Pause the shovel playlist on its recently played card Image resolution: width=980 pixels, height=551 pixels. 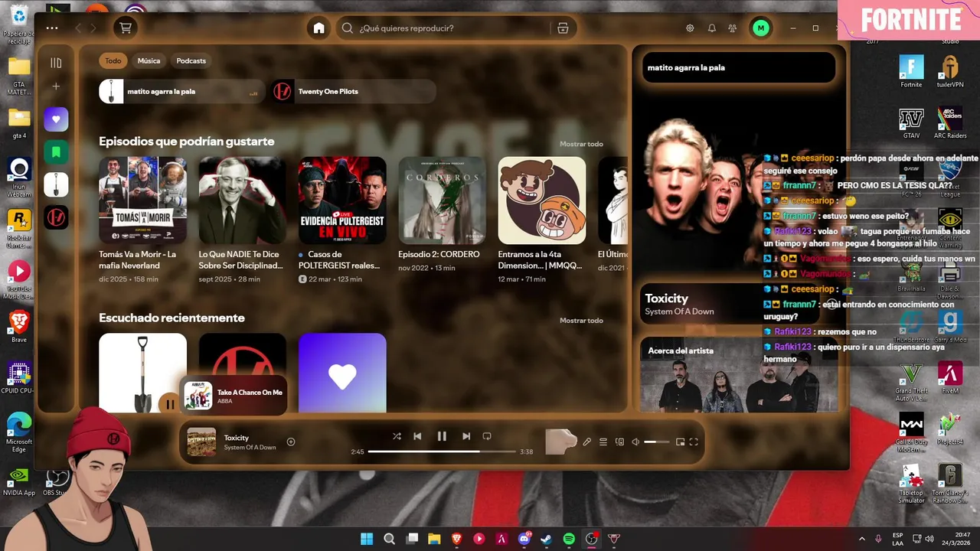[169, 404]
